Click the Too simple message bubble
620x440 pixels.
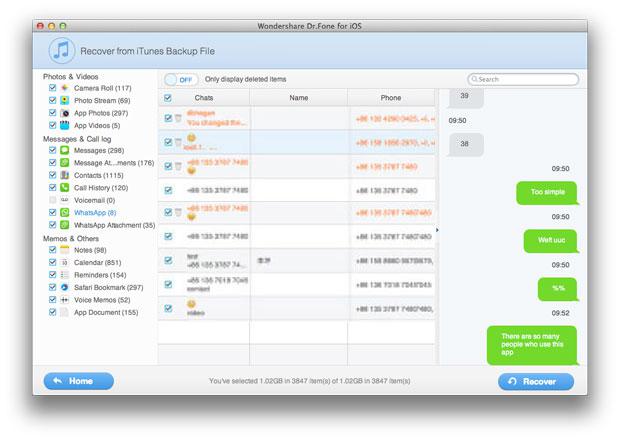coord(547,193)
